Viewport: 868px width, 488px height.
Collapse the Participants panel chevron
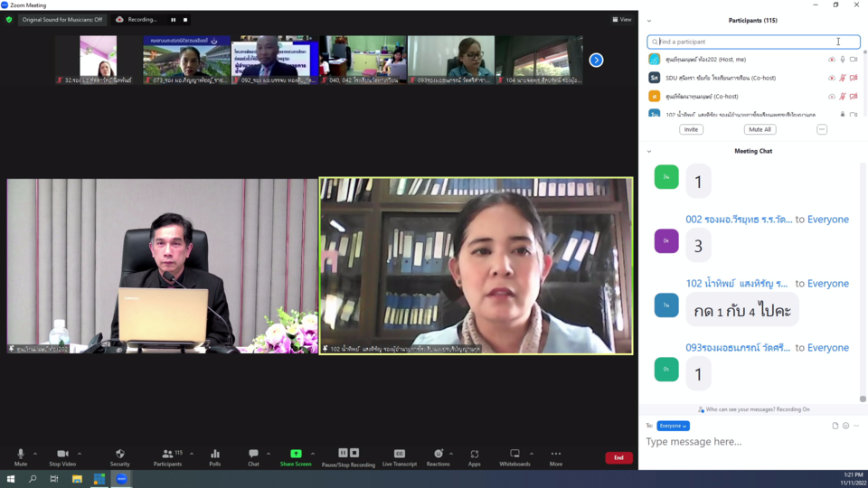649,21
